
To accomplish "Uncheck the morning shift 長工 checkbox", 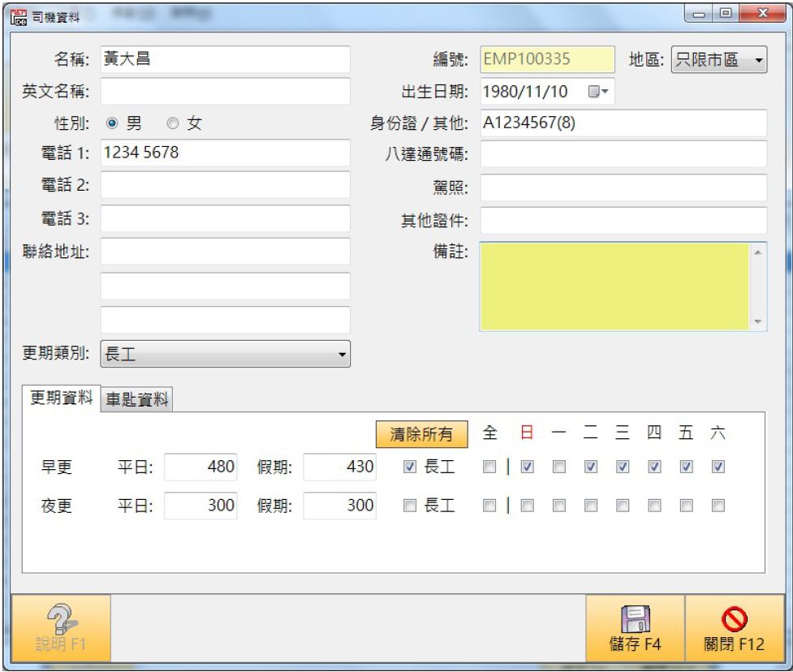I will (412, 467).
